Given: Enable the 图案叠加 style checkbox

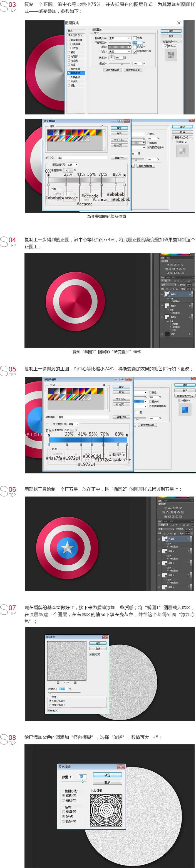Looking at the screenshot, I should point(69,77).
